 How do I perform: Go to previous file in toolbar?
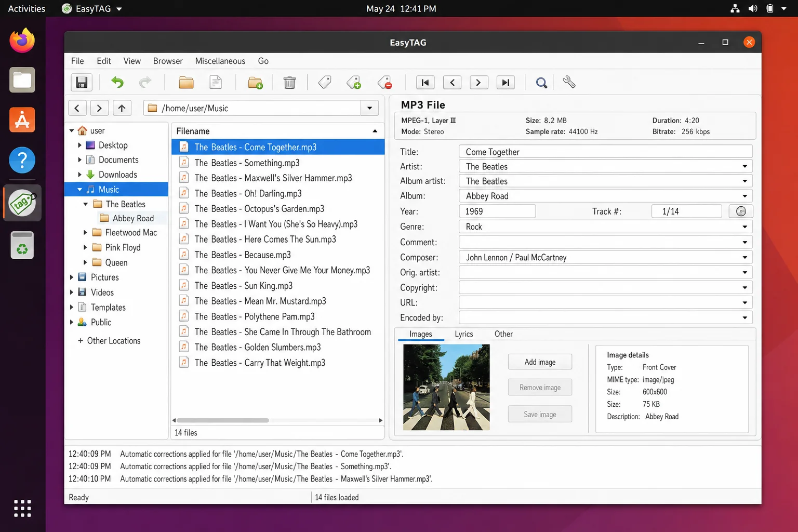coord(452,83)
